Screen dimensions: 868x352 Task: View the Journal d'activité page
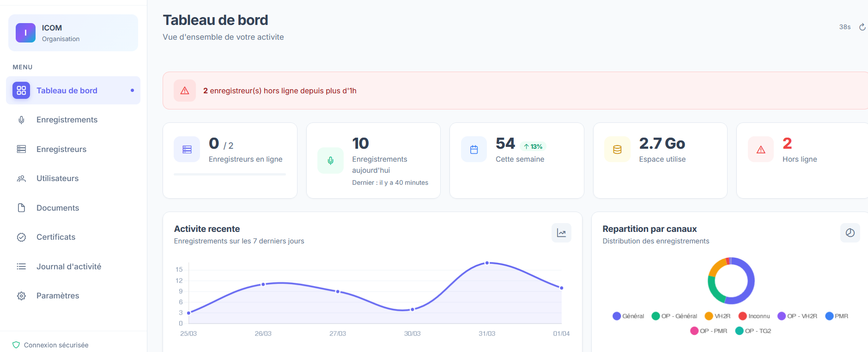[x=69, y=267]
